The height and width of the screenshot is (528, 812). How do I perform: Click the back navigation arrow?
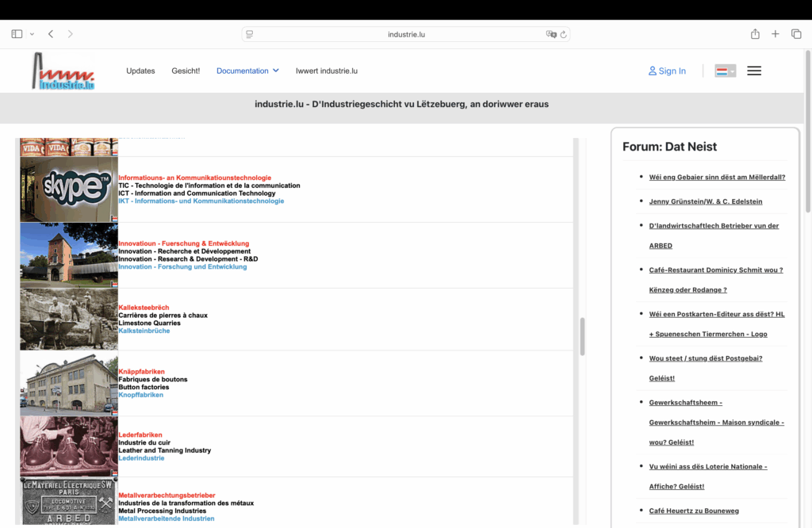[x=51, y=34]
